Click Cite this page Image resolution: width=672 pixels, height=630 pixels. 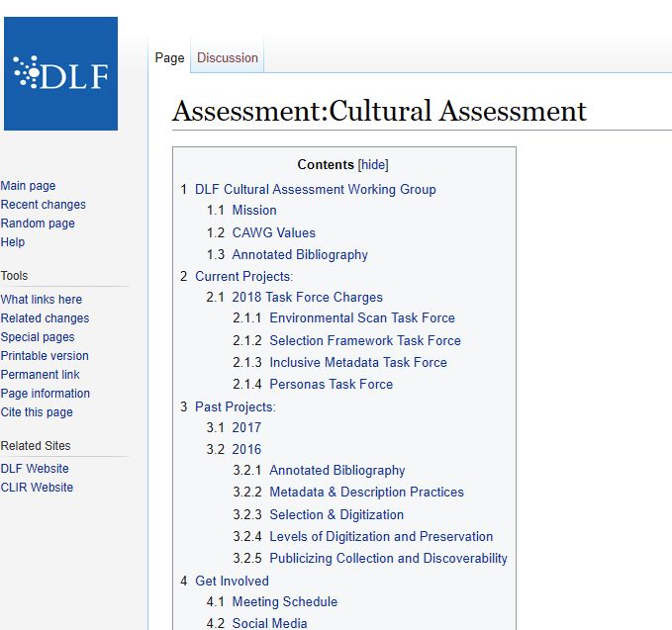37,412
